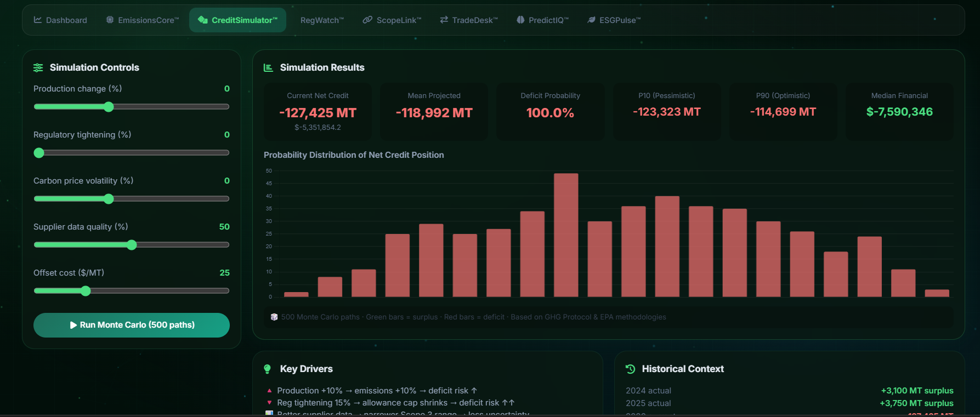The image size is (980, 417).
Task: Click the red down-triangle beside Reg tightening 15%
Action: point(269,403)
